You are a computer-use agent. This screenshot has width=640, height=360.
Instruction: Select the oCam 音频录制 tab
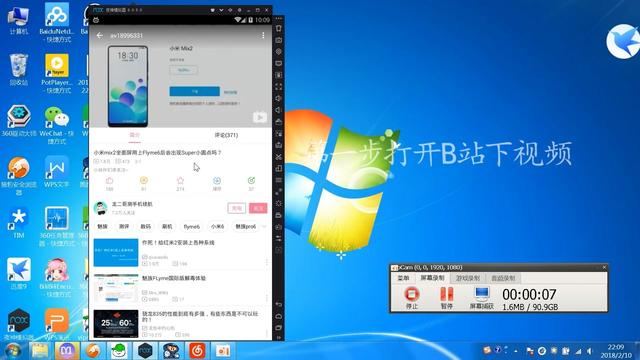coord(503,278)
